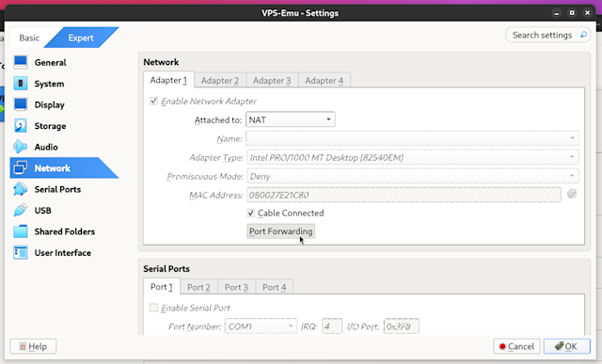Open the network Name dropdown

point(412,138)
